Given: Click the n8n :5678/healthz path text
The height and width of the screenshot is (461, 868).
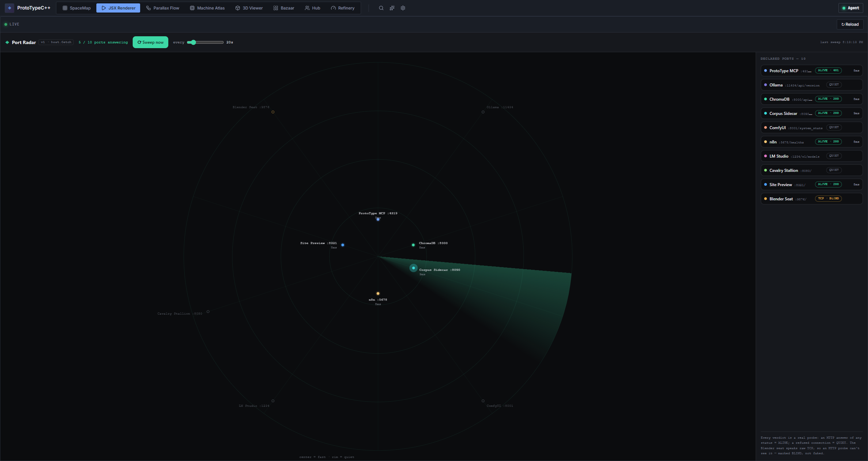Looking at the screenshot, I should point(791,142).
